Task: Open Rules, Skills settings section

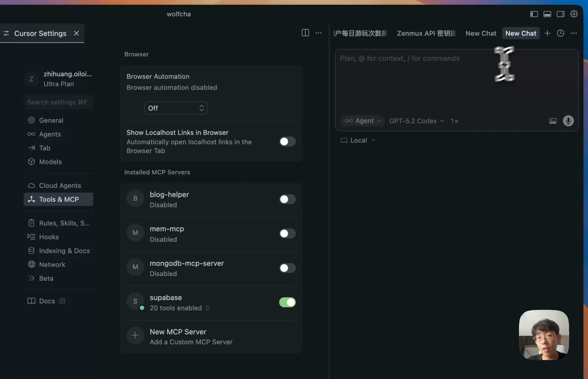Action: pos(58,223)
